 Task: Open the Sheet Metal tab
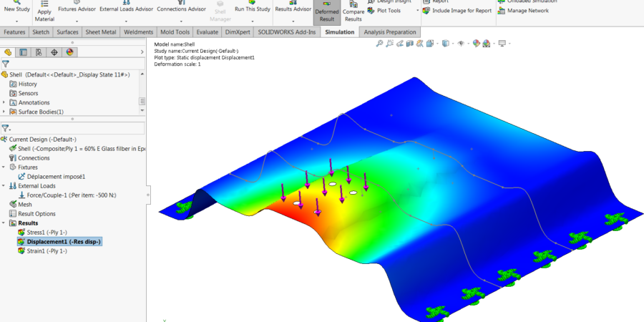pos(101,32)
